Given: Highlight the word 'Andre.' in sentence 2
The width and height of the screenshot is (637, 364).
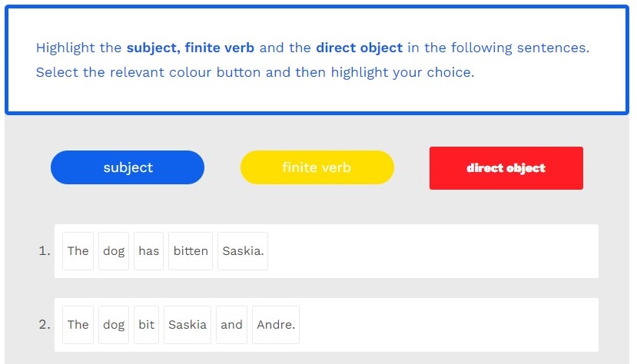Looking at the screenshot, I should [276, 325].
